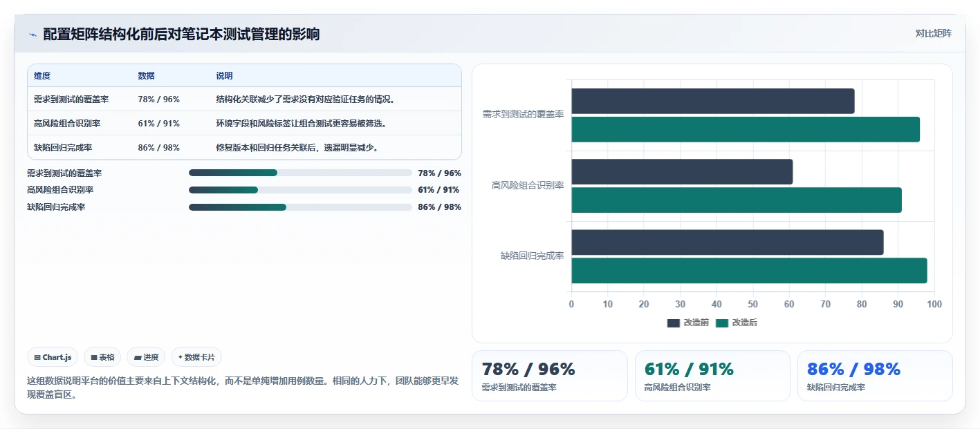This screenshot has height=429, width=980.
Task: Click the x-axis tick value 100
Action: click(x=934, y=304)
